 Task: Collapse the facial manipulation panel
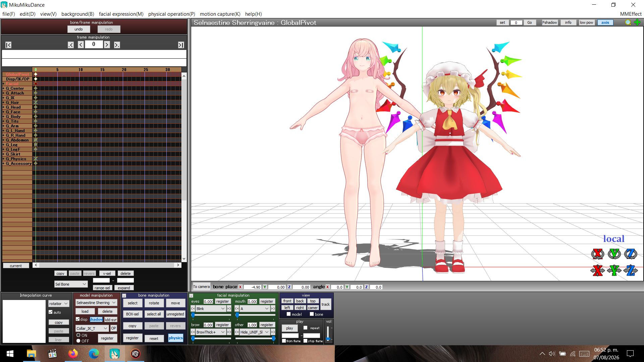[191, 296]
